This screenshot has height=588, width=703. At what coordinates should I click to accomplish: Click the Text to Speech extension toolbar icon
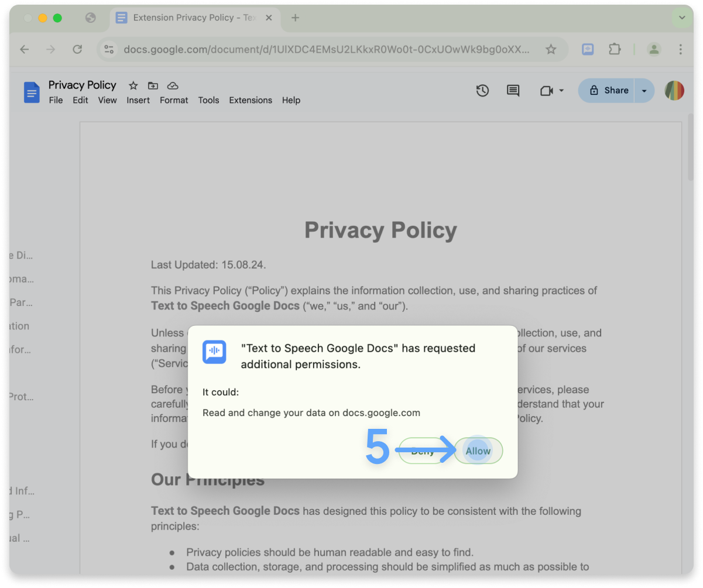588,49
